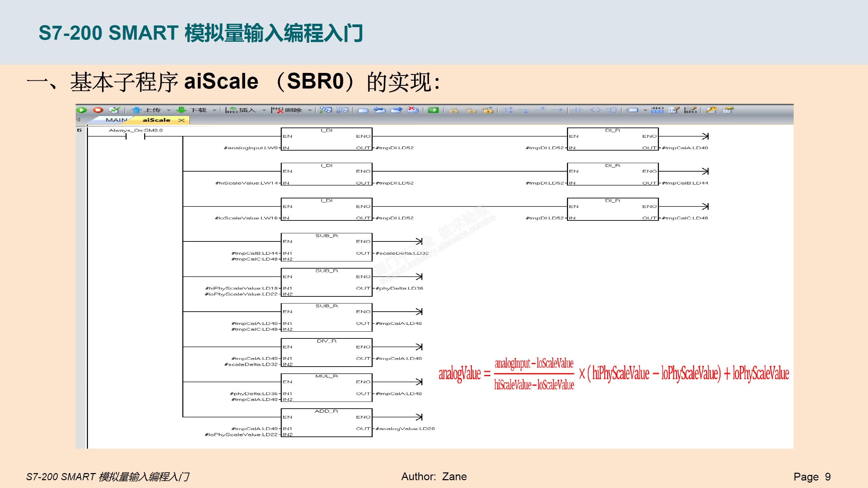The image size is (868, 488).
Task: Click the insert coil toolbar icon
Action: coord(595,110)
